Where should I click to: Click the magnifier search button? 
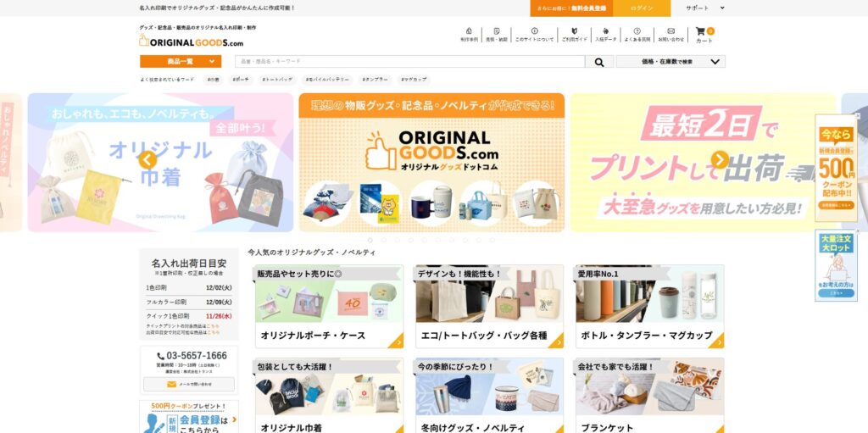click(x=599, y=62)
